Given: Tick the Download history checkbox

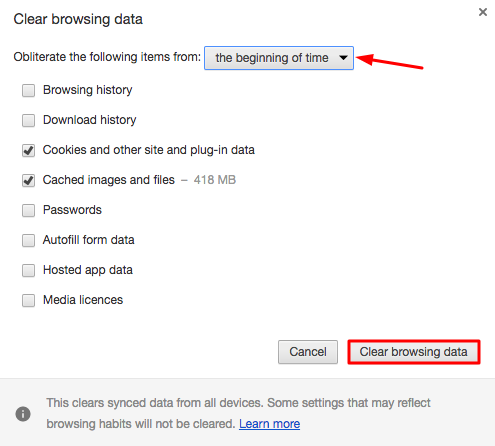Looking at the screenshot, I should point(28,120).
